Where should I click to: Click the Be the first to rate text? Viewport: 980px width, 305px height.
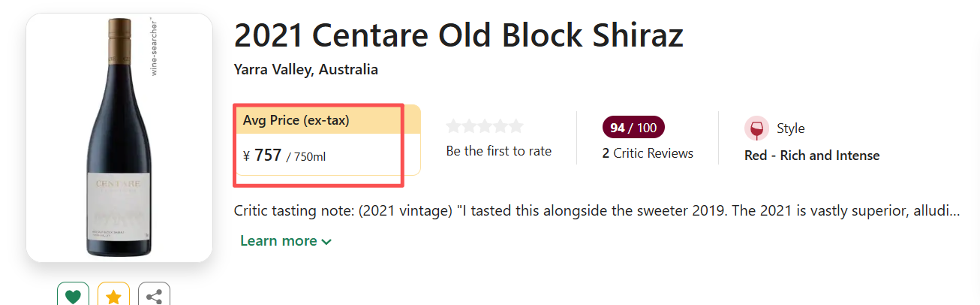pyautogui.click(x=498, y=151)
